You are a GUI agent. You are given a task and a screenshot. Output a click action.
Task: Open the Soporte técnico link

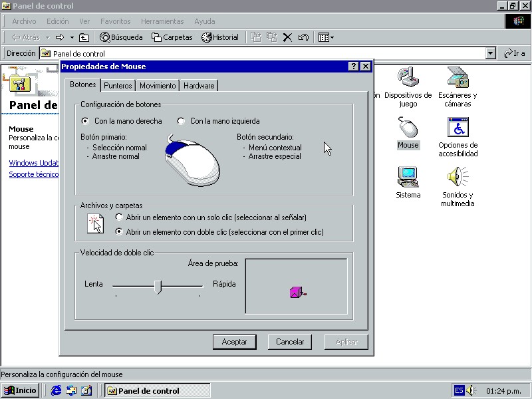(x=34, y=174)
